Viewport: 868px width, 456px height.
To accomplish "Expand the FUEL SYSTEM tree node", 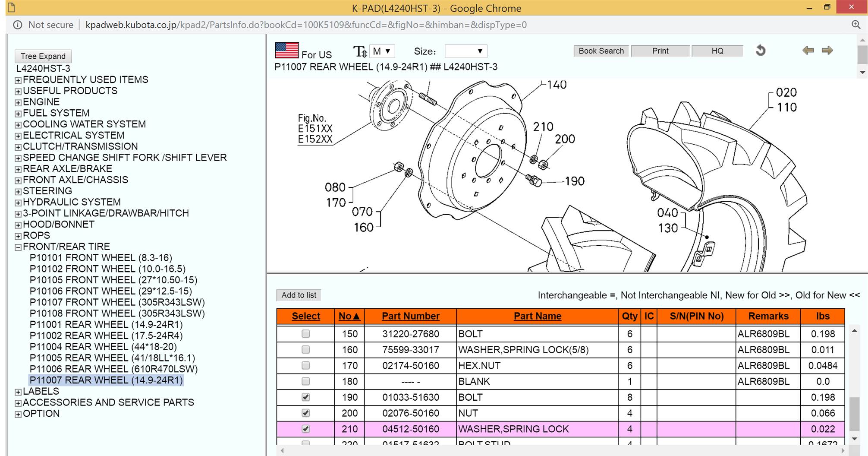I will tap(18, 114).
